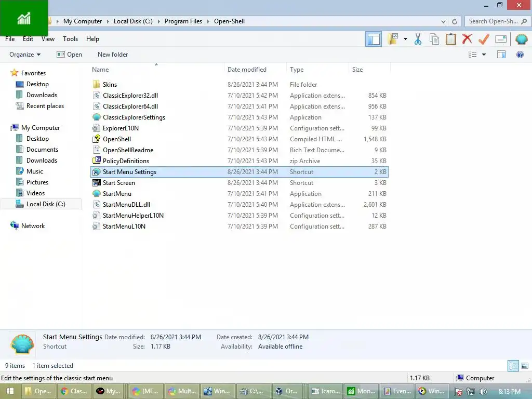Switch to large icons status bar icon
Image resolution: width=532 pixels, height=399 pixels.
click(x=525, y=366)
